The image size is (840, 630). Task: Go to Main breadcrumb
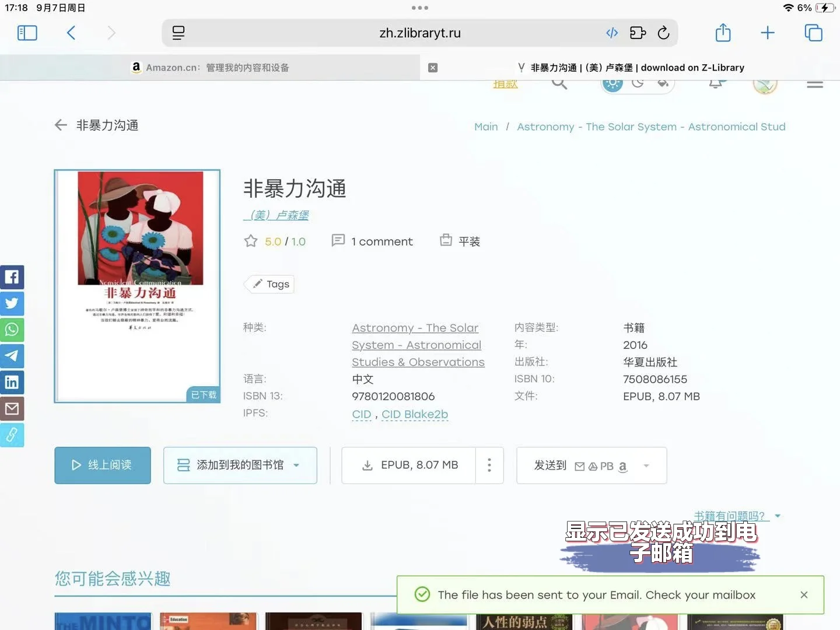pyautogui.click(x=486, y=127)
